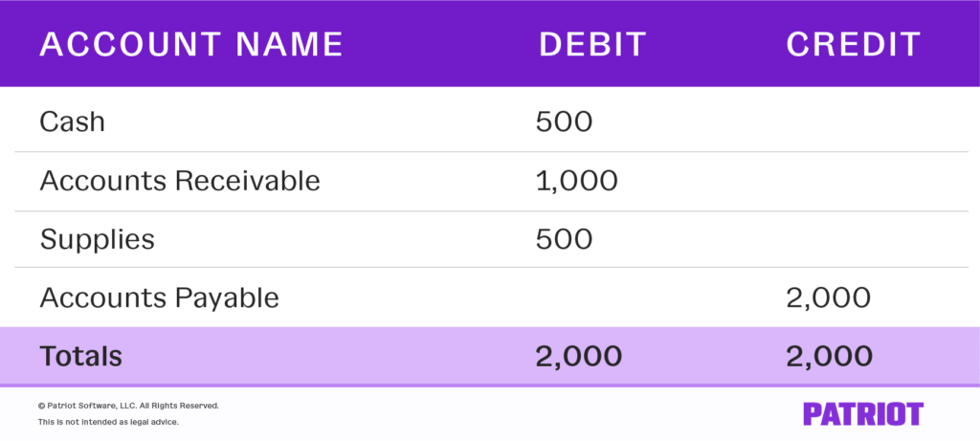
Task: Click the 1,000 debit amount
Action: [578, 180]
